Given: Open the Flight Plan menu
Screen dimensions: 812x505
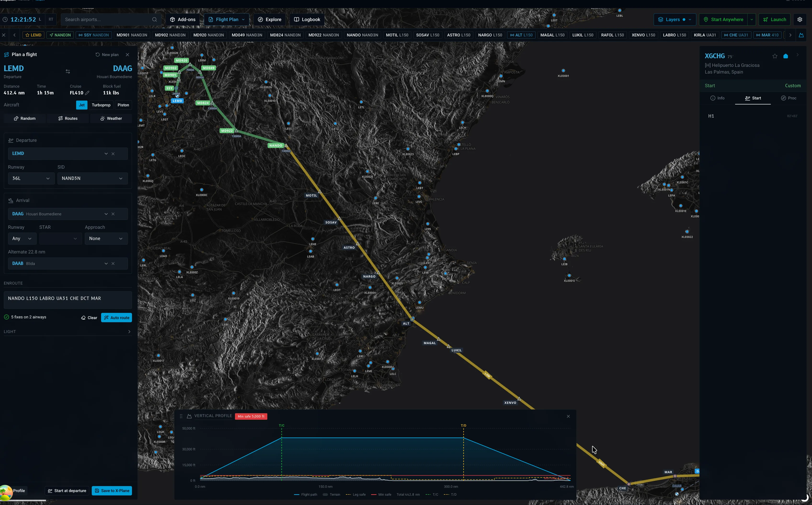Looking at the screenshot, I should [x=226, y=19].
